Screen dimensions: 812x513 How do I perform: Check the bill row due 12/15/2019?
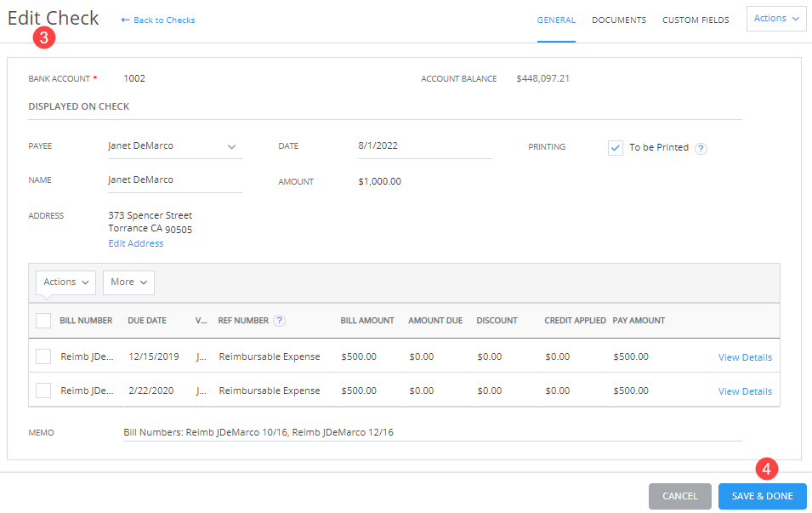pos(43,356)
